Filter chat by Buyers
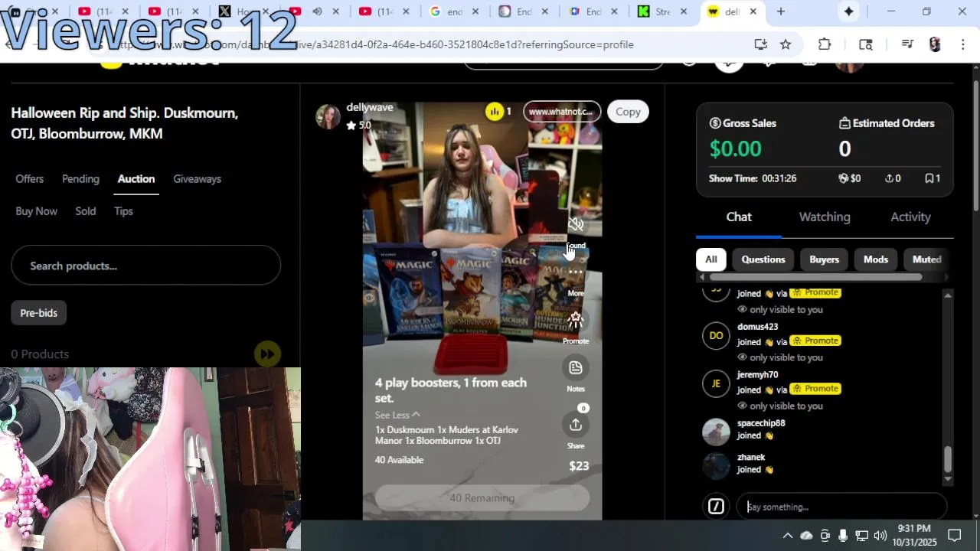980x551 pixels. (x=825, y=259)
